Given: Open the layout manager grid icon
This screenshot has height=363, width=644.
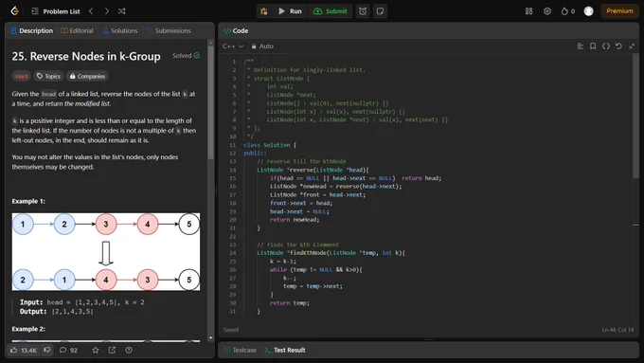Looking at the screenshot, I should tap(529, 11).
